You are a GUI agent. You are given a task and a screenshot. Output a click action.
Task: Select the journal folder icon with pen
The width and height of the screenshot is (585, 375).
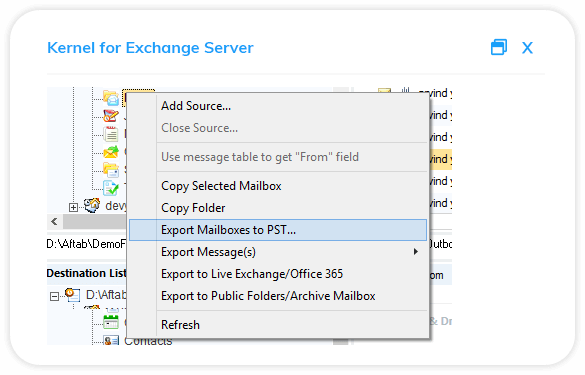click(111, 115)
